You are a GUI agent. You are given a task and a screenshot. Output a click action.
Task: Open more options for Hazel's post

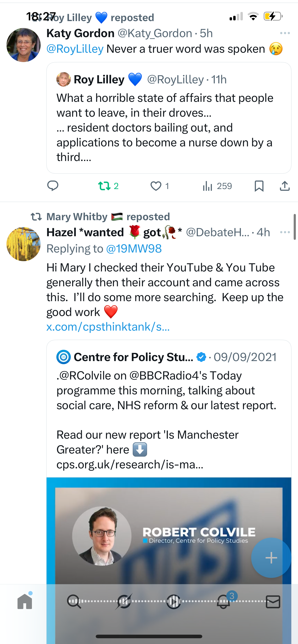pyautogui.click(x=285, y=232)
